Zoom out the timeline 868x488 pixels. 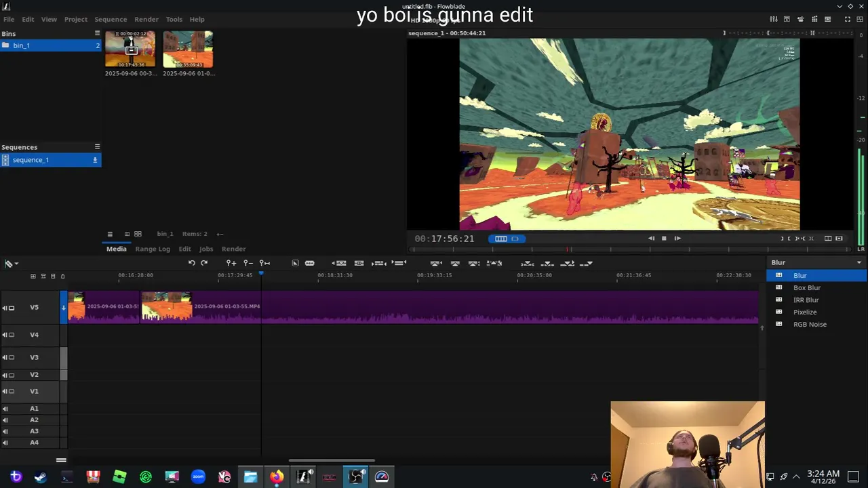click(248, 263)
